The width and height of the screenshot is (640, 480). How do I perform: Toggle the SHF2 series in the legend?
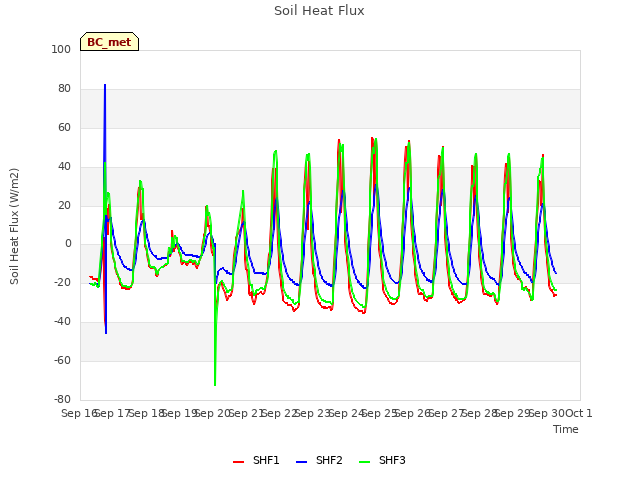319,460
